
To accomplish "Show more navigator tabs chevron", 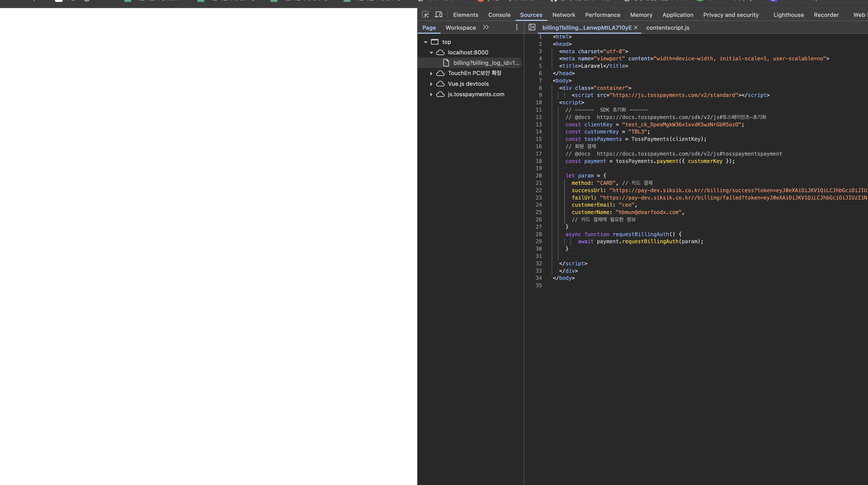I will click(485, 27).
